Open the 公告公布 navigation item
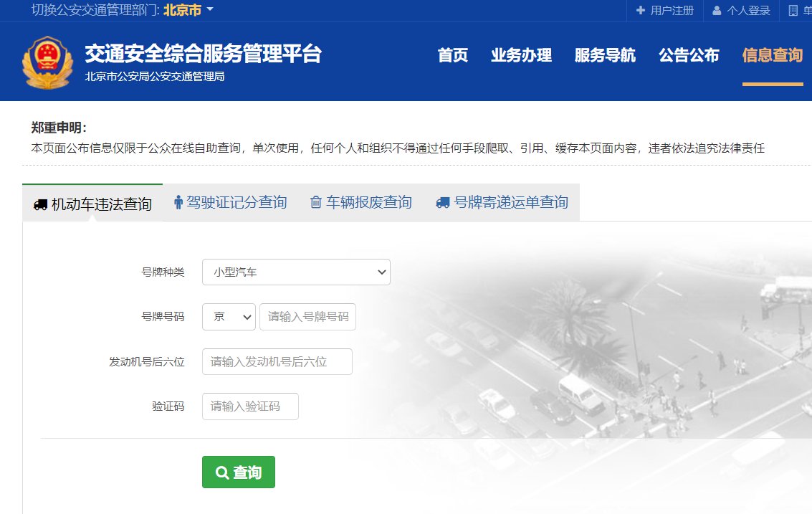The height and width of the screenshot is (514, 812). [689, 55]
